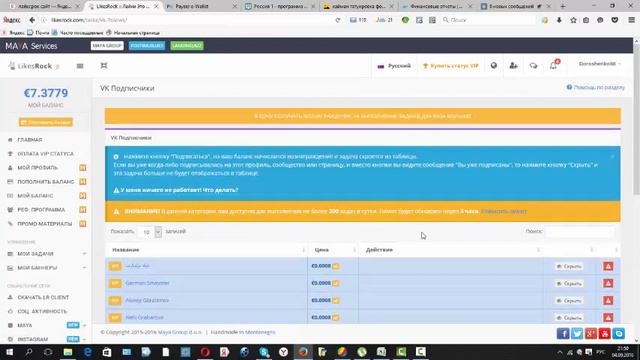640x360 pixels.
Task: Open the YouTube icon in footer
Action: point(604,333)
